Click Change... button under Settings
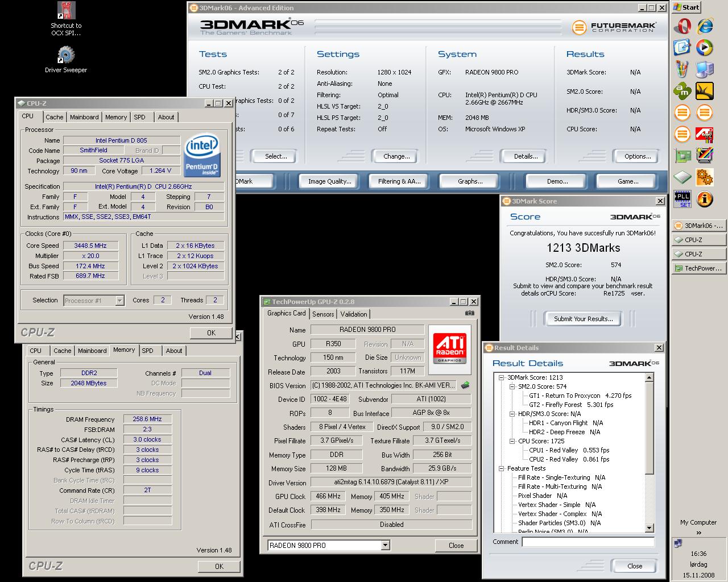 (x=396, y=156)
